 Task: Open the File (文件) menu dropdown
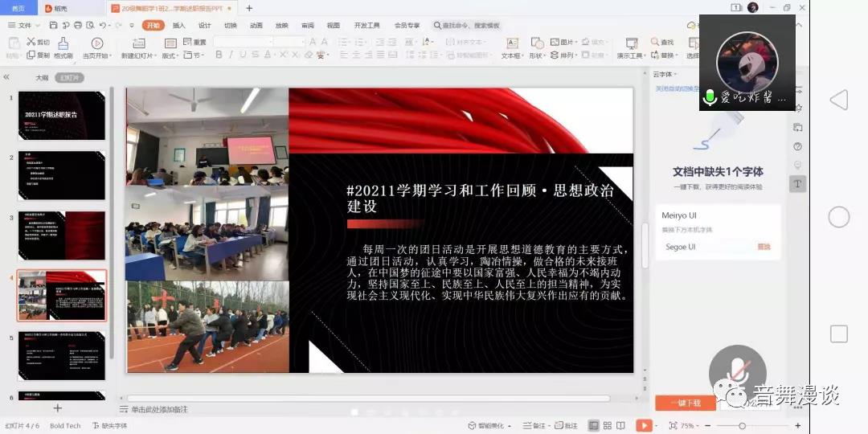coord(24,26)
